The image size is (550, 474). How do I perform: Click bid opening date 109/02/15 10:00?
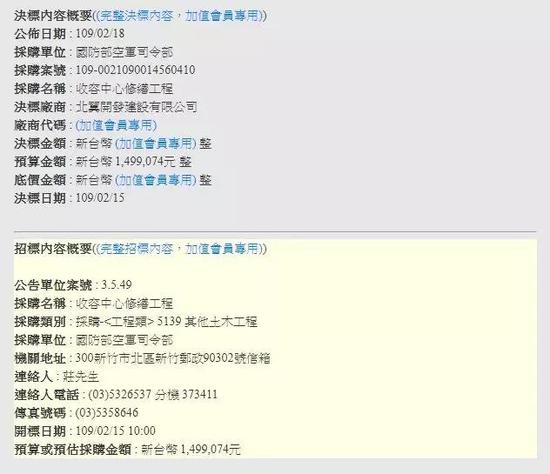pyautogui.click(x=116, y=431)
